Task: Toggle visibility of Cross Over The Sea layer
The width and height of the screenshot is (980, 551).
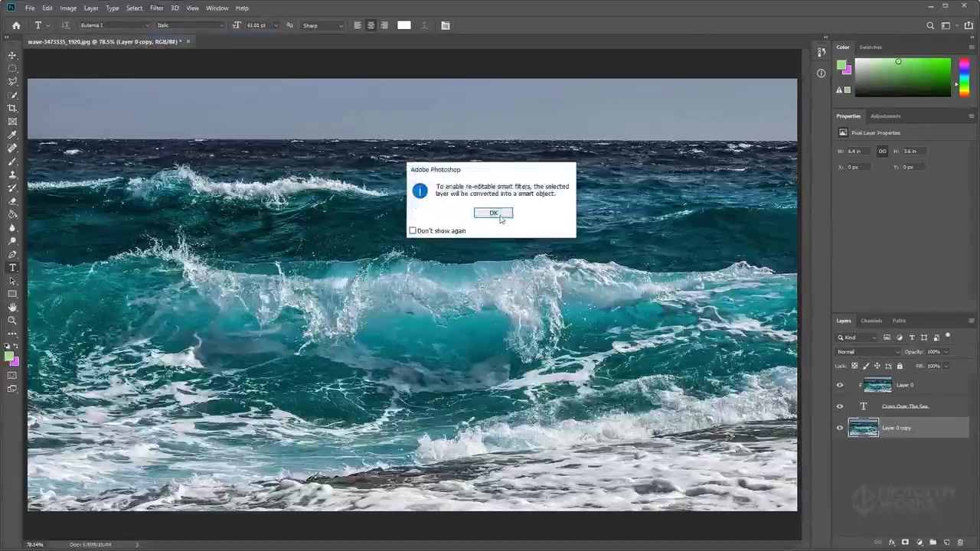Action: tap(840, 406)
